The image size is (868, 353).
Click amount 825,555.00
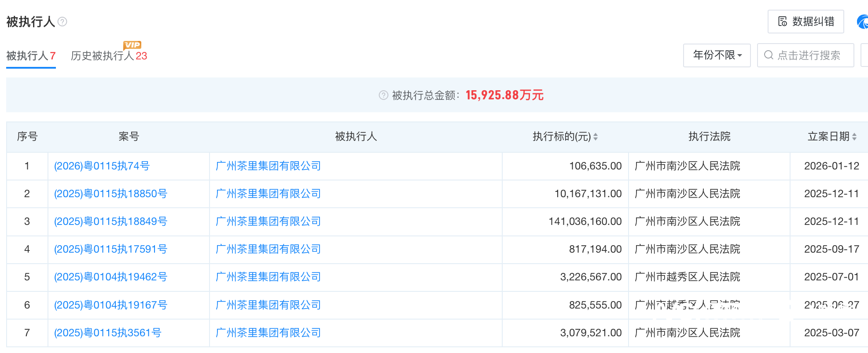[596, 305]
